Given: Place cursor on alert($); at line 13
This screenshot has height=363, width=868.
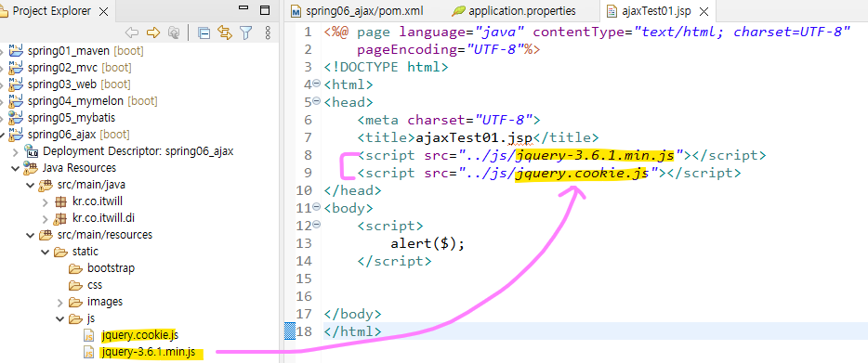Looking at the screenshot, I should point(427,243).
